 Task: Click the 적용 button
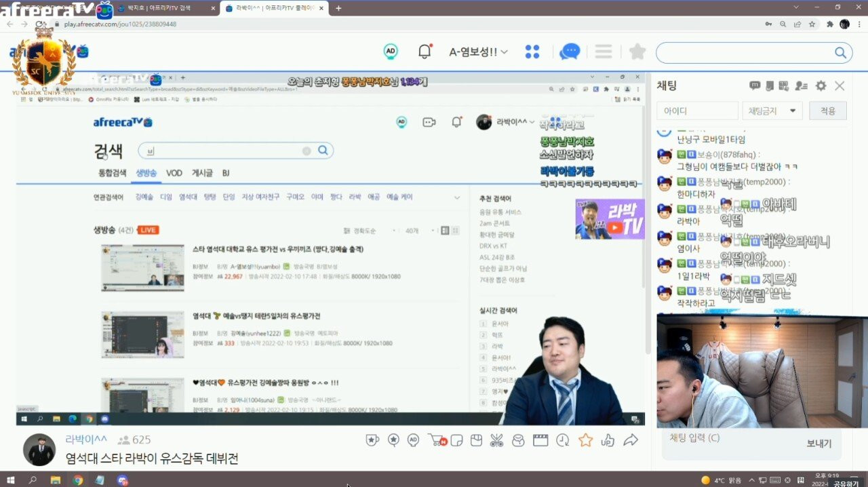click(828, 111)
